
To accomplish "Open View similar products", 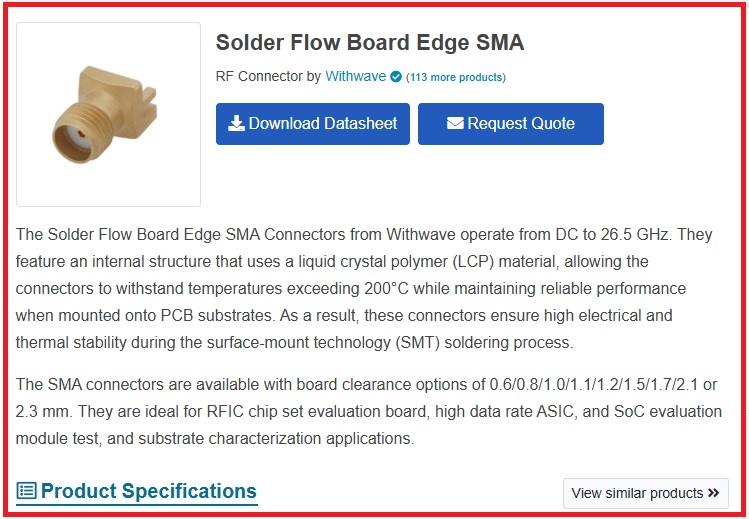I will [645, 493].
